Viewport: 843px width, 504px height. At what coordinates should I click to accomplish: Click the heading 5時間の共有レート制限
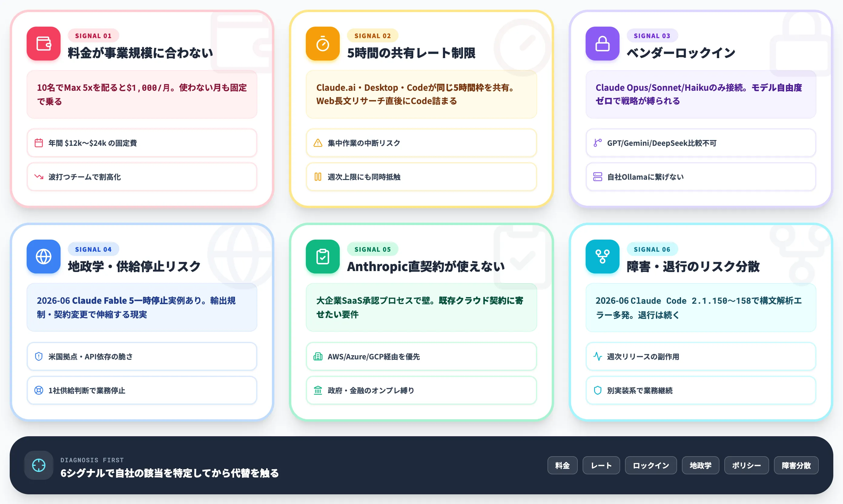point(411,53)
